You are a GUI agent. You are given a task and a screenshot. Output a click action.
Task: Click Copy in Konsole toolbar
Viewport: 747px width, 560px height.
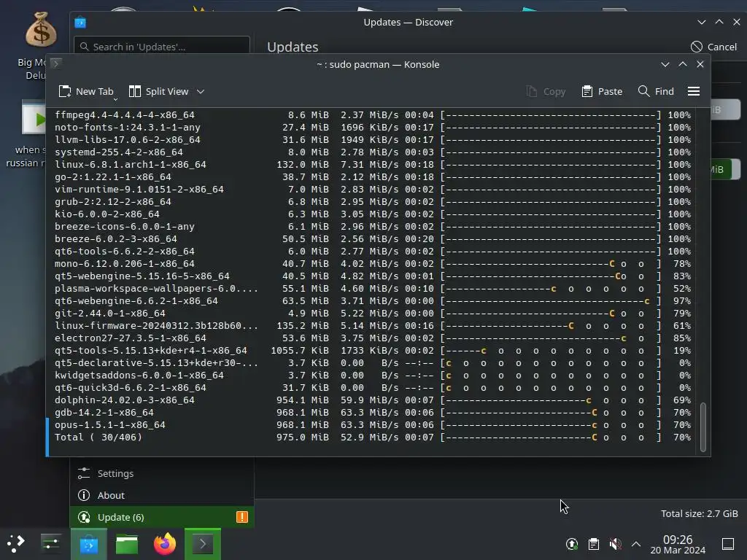546,91
